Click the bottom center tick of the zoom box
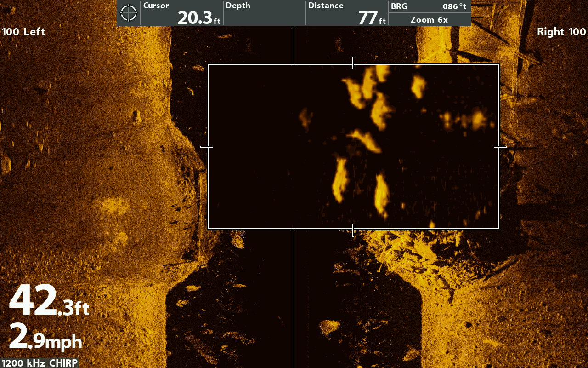This screenshot has height=368, width=588. (353, 230)
